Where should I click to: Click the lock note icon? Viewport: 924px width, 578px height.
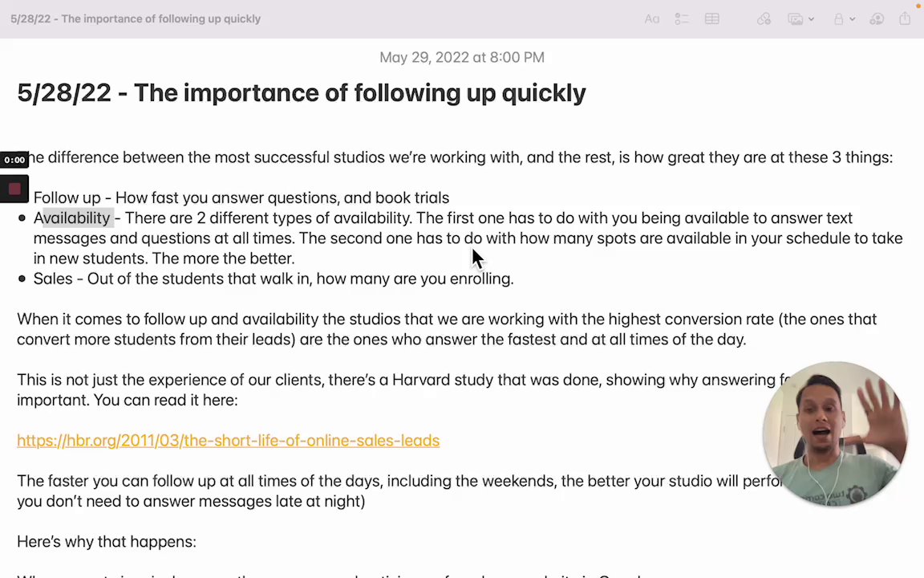coord(838,18)
